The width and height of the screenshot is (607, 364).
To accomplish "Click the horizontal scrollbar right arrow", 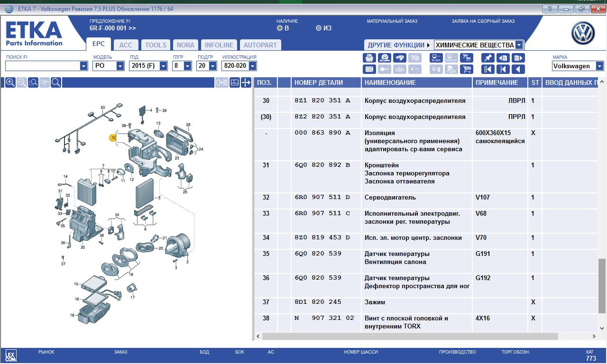I will pos(594,336).
